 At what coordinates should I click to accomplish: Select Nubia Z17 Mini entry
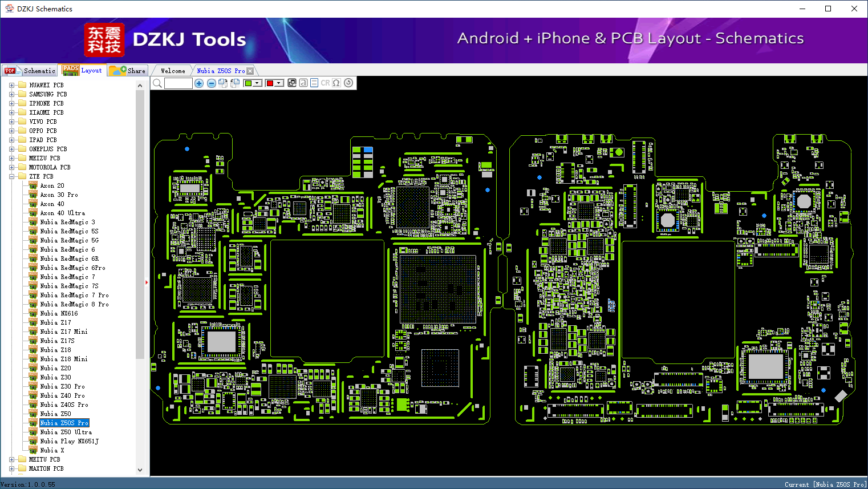tap(64, 332)
